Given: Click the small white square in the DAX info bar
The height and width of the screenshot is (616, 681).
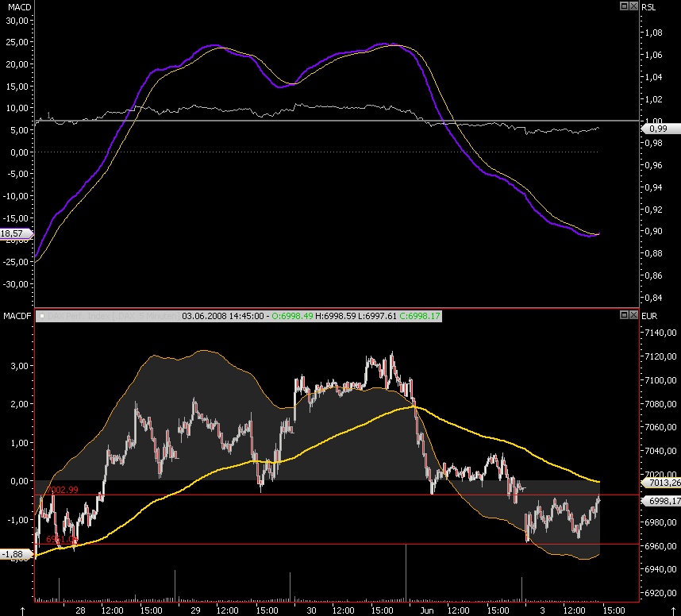Looking at the screenshot, I should [42, 316].
